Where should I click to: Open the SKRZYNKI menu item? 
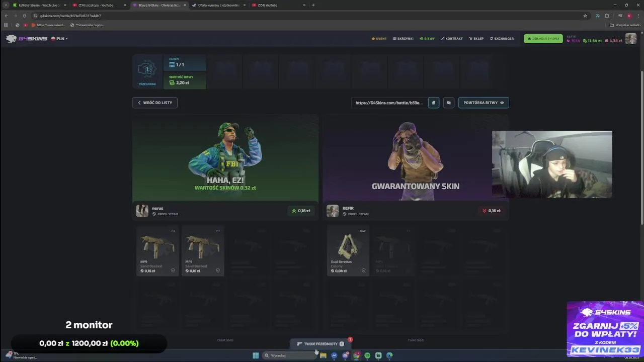point(403,39)
